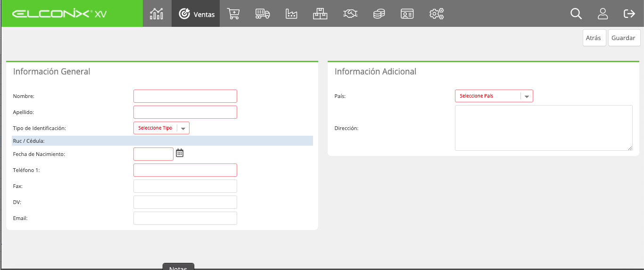Open the delivery truck logistics icon

coord(263,14)
